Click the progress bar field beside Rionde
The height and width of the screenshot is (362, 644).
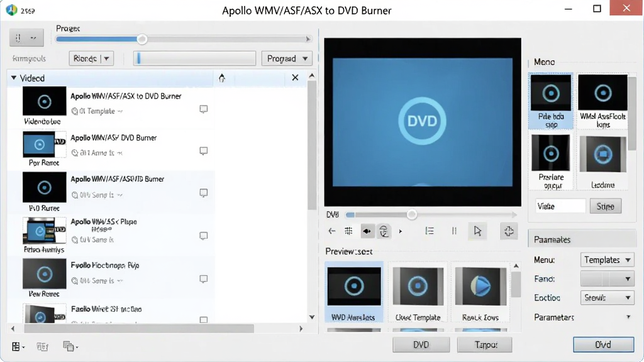(194, 58)
